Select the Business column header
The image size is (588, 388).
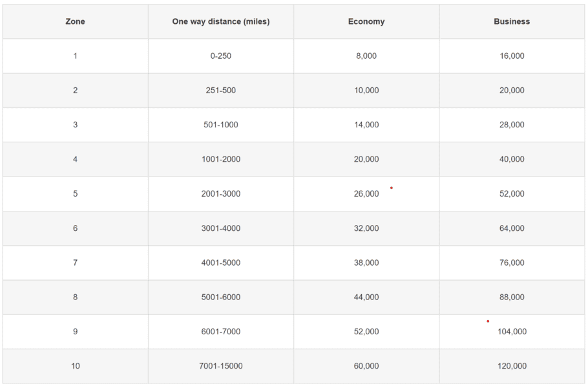point(512,21)
